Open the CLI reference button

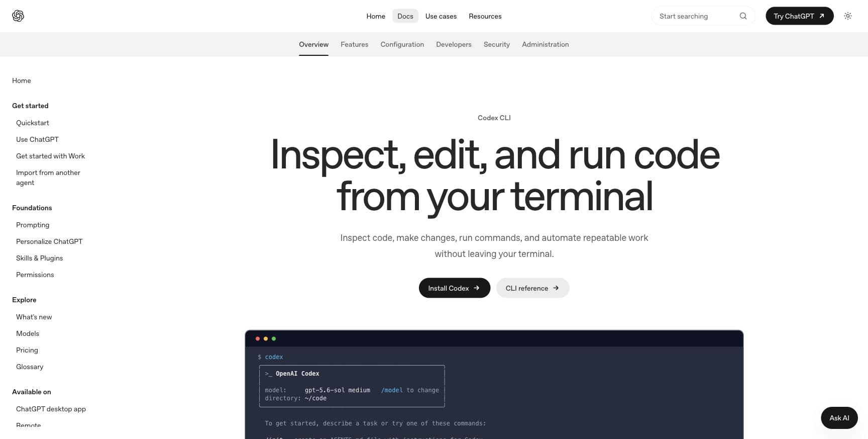[533, 288]
